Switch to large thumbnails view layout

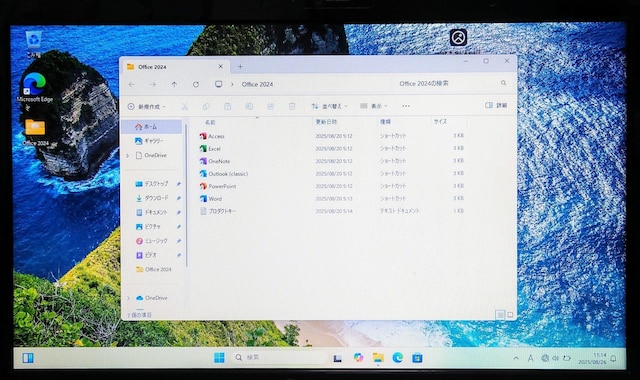click(x=510, y=315)
